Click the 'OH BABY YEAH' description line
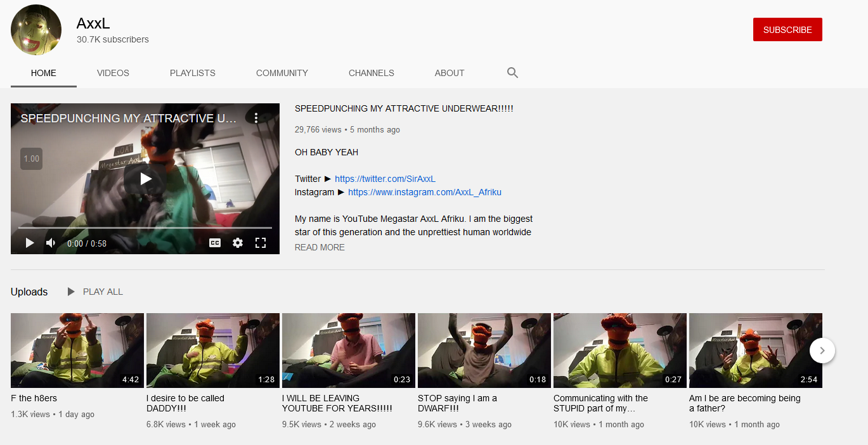868x445 pixels. [327, 152]
